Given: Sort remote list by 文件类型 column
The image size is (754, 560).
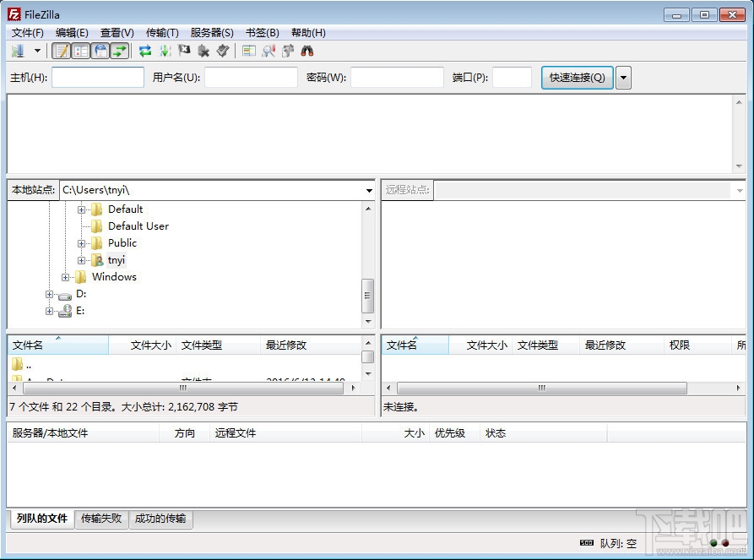Looking at the screenshot, I should tap(545, 345).
